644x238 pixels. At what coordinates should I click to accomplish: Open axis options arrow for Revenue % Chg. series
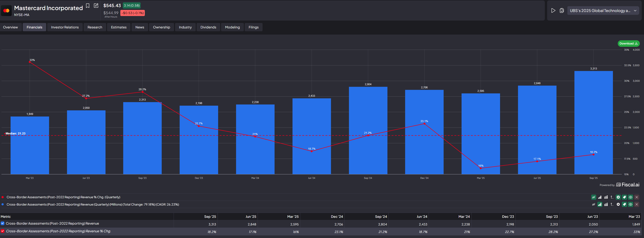click(612, 197)
